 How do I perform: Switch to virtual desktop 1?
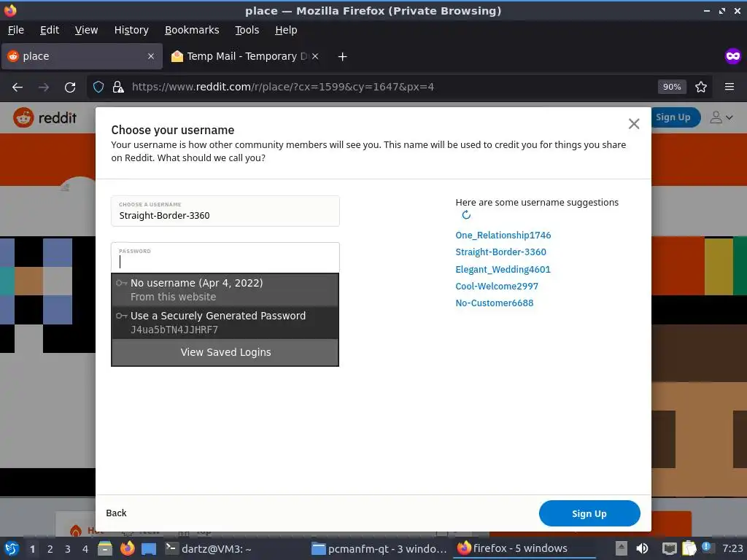pos(32,549)
